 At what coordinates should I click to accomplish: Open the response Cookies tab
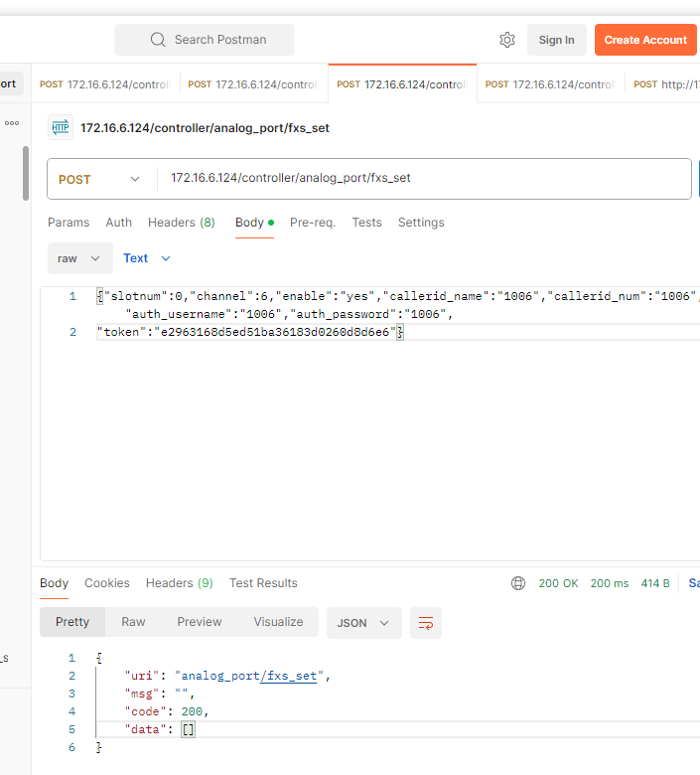tap(107, 583)
